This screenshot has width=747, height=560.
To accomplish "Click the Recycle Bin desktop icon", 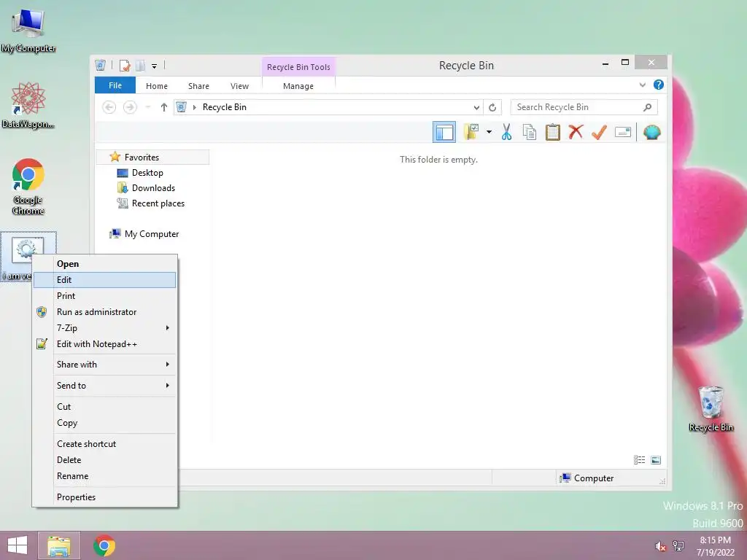I will [711, 409].
